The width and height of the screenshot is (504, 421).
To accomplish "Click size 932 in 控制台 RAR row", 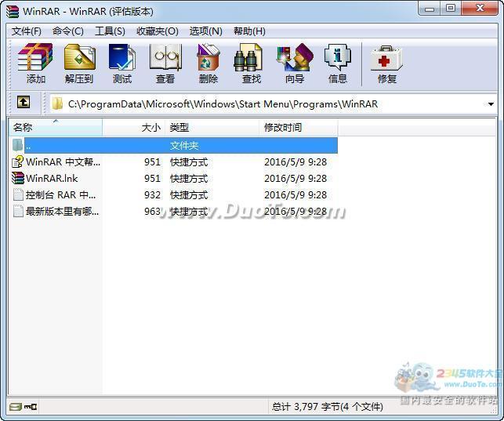I will click(152, 195).
